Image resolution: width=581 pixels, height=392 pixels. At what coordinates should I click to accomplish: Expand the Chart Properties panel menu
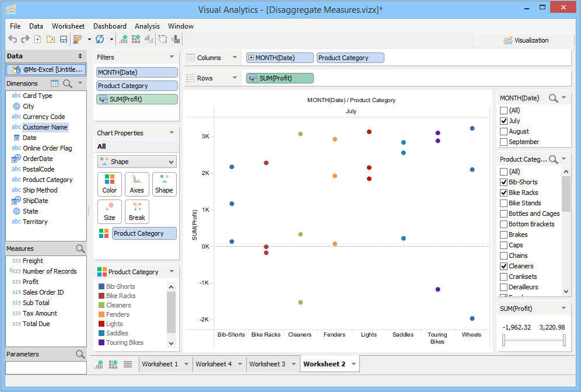point(171,132)
